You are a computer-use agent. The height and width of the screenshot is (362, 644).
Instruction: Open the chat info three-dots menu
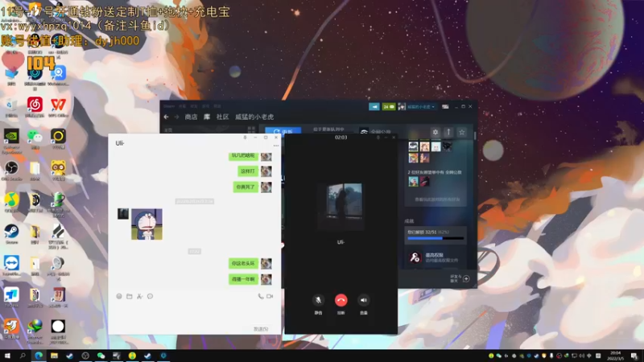click(x=276, y=146)
